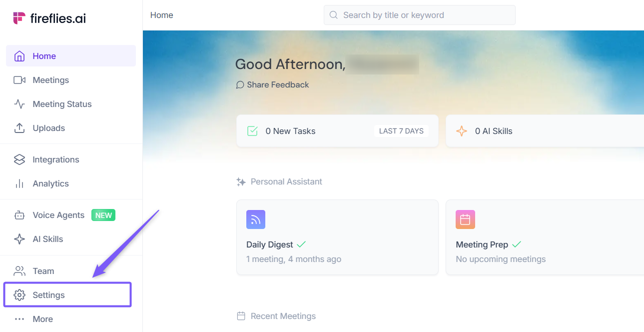Click the Team people icon
The width and height of the screenshot is (644, 332).
click(19, 271)
